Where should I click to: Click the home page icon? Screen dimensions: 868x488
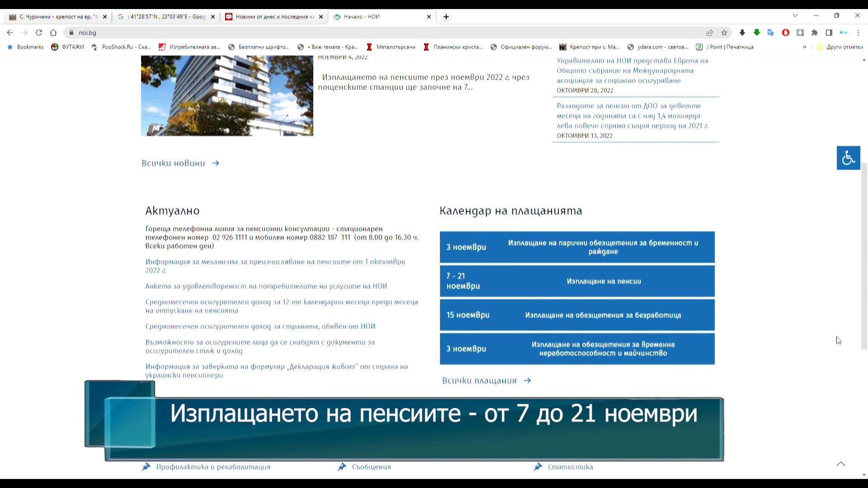(53, 33)
